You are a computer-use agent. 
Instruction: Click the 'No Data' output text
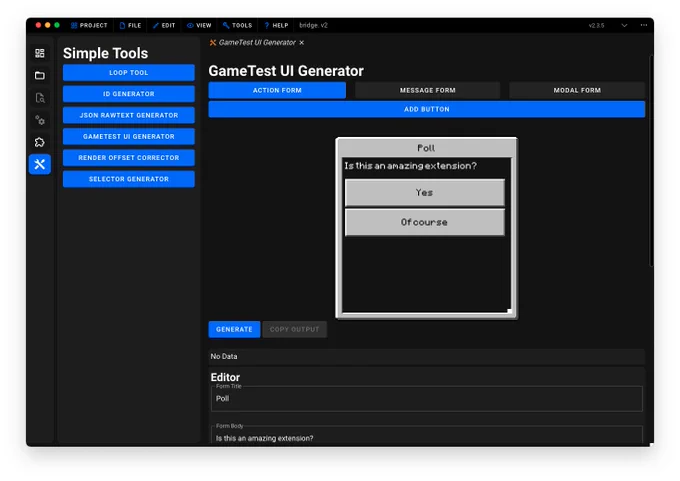(224, 356)
